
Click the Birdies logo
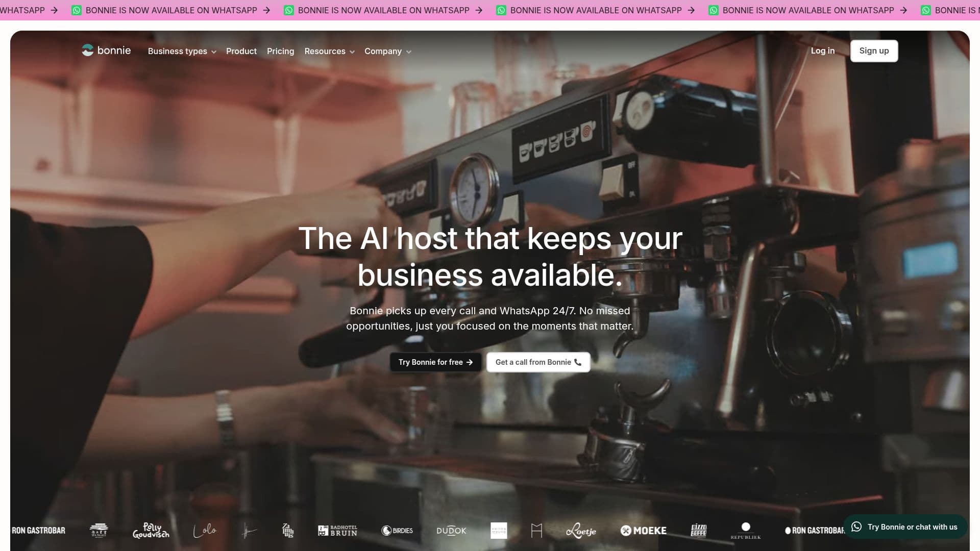(397, 531)
